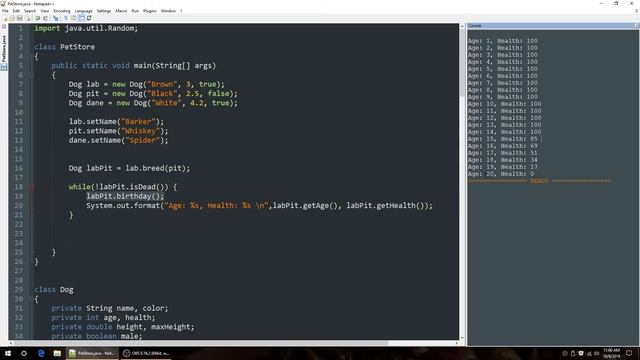Click the Undo toolbar icon
This screenshot has width=640, height=360.
38,18
